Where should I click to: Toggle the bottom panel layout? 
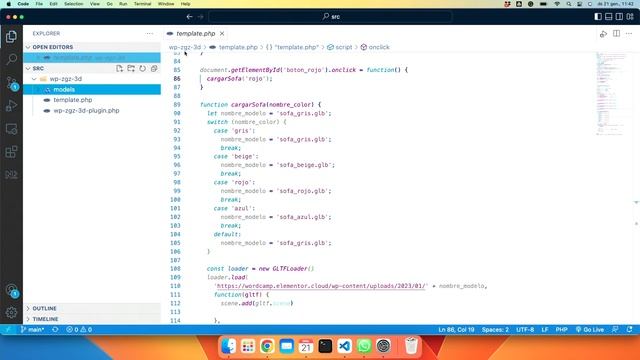point(609,17)
